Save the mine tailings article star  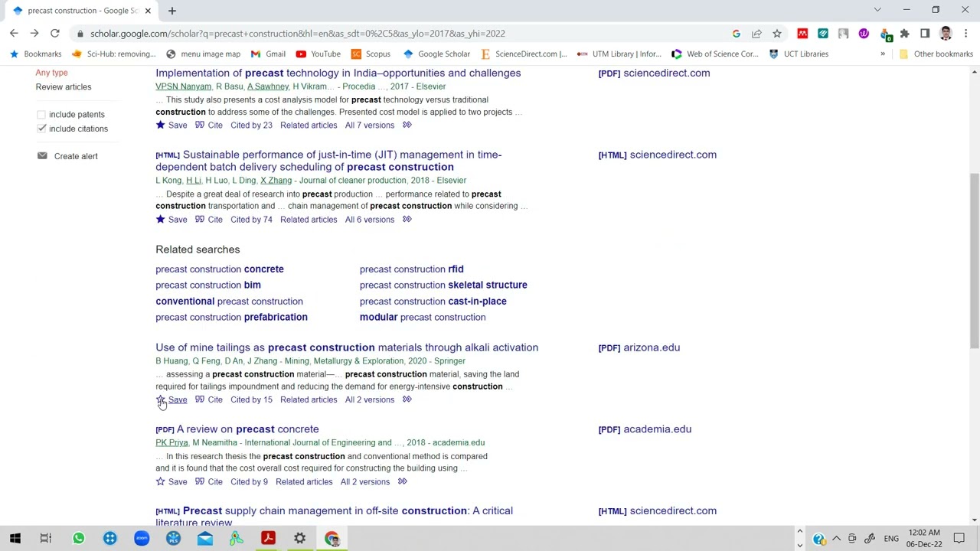click(x=160, y=399)
